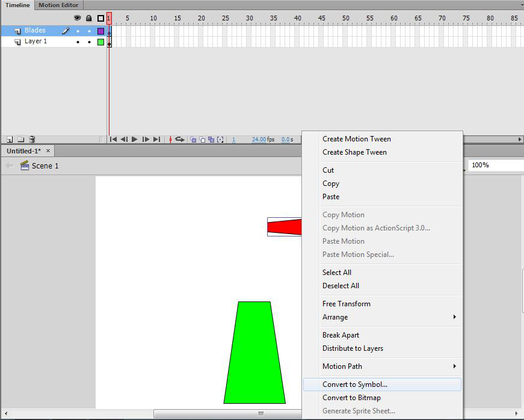Viewport: 524px width, 420px height.
Task: Open Modify Markers icon
Action: coord(220,140)
